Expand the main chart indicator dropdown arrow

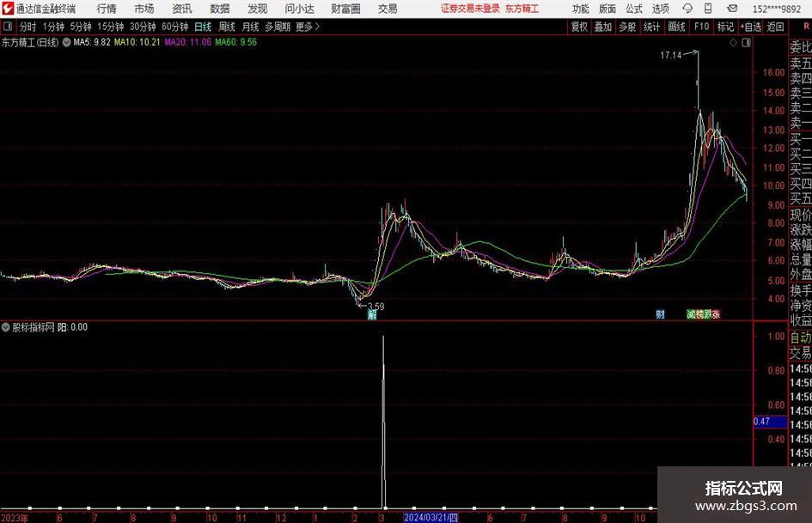pyautogui.click(x=66, y=42)
